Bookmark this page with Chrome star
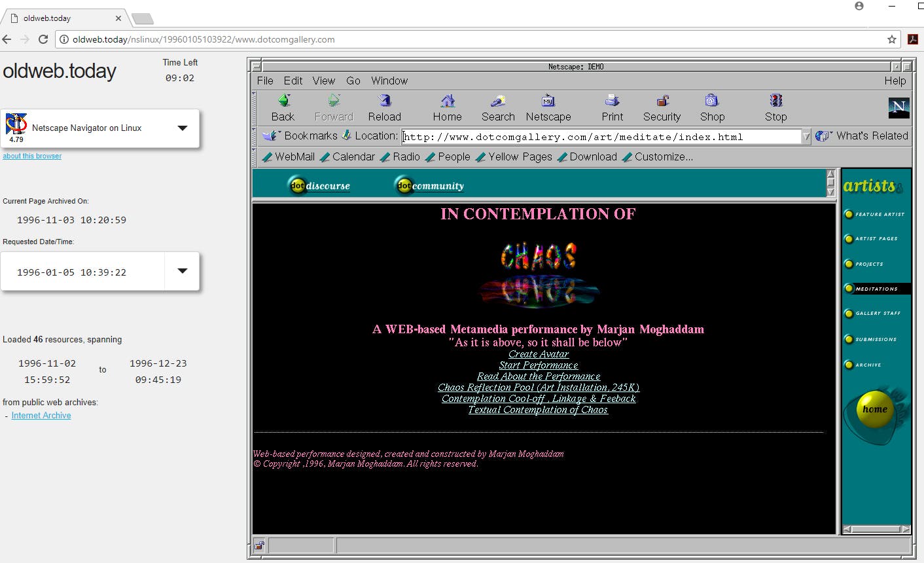 [891, 39]
